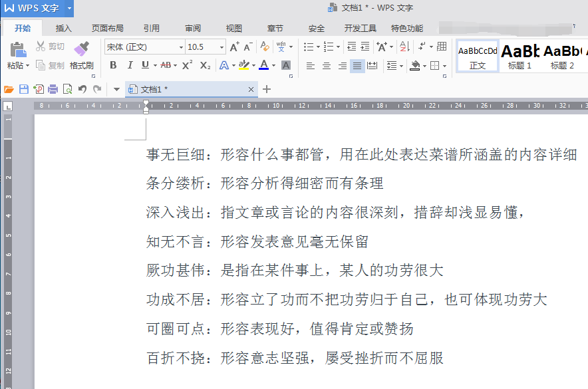588x389 pixels.
Task: Click the Copy icon
Action: click(x=41, y=65)
